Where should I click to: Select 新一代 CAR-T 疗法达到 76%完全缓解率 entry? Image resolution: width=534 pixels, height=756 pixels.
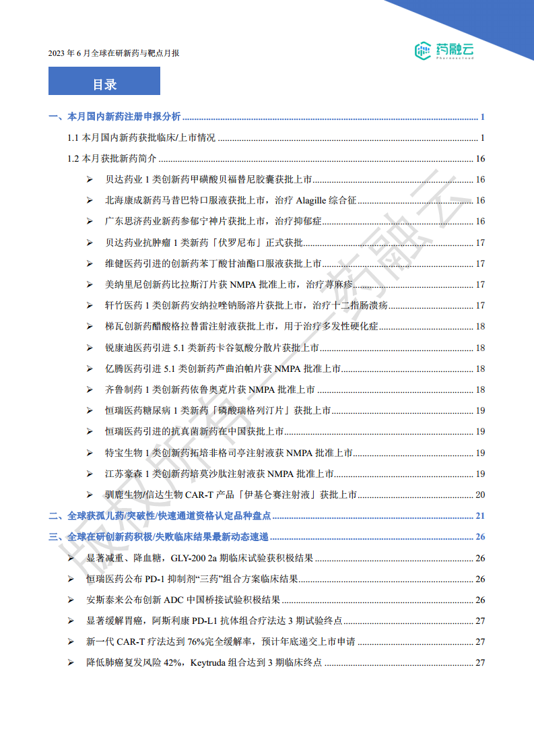[x=276, y=641]
